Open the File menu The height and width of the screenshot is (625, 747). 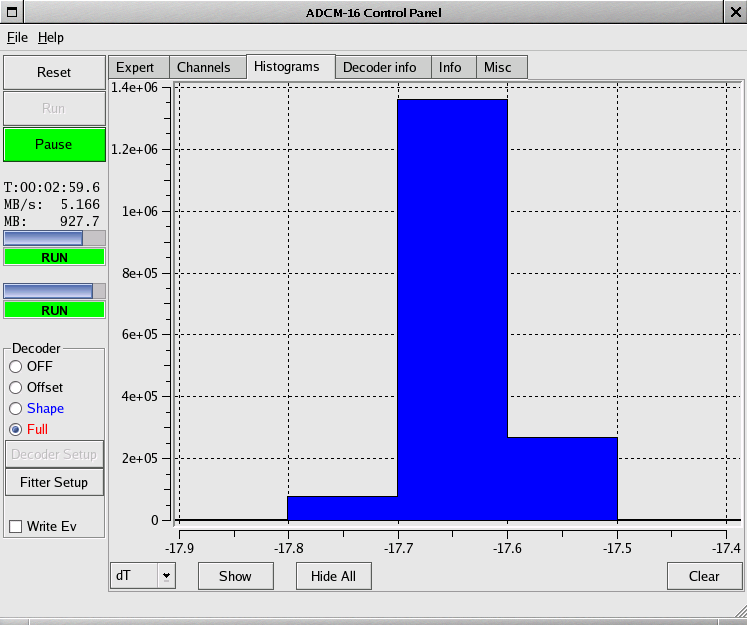click(x=17, y=38)
